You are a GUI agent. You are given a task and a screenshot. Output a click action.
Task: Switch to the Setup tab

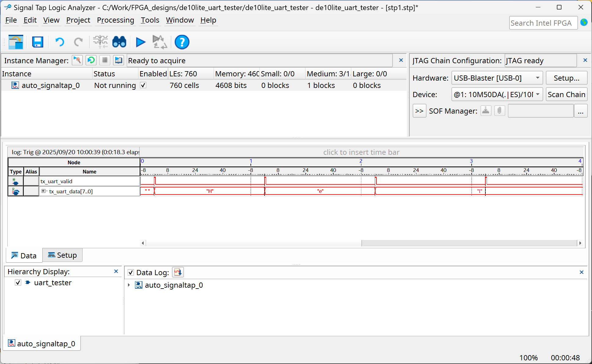(x=62, y=255)
